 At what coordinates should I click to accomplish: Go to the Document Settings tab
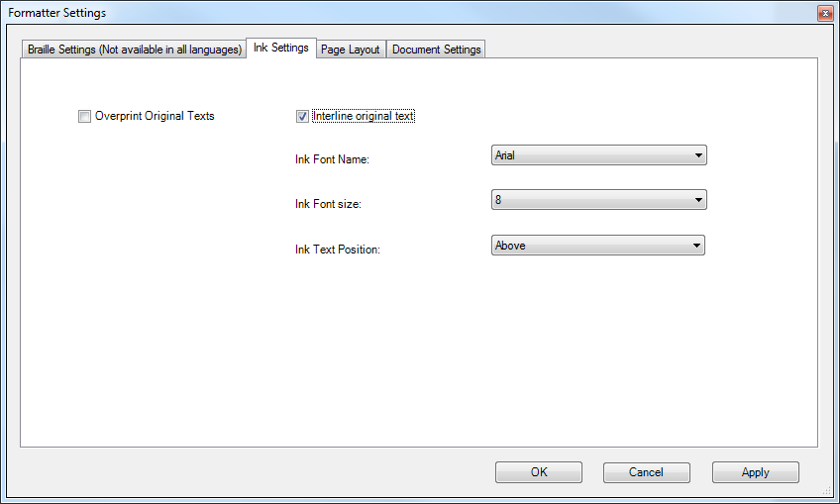pos(436,50)
